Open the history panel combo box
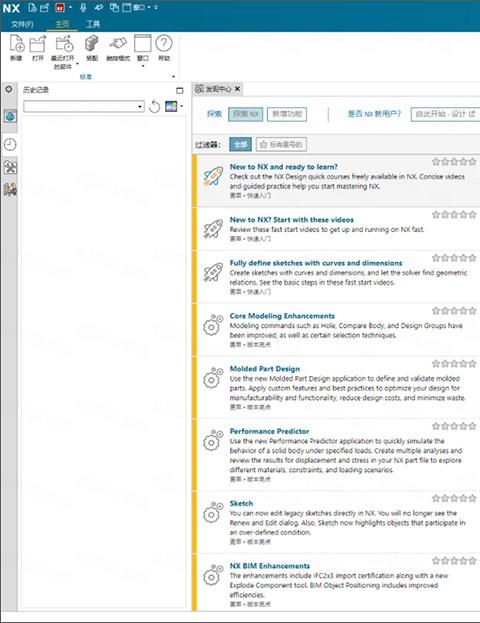Viewport: 480px width, 623px height. coord(83,106)
